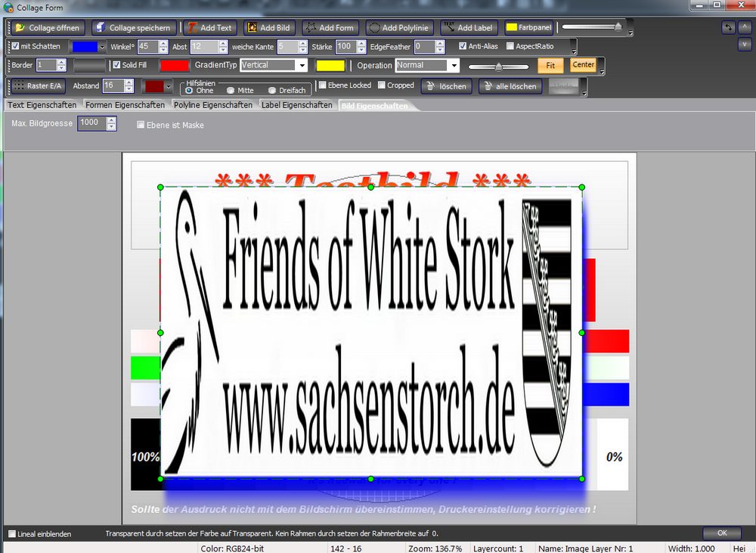Open the Farbpanel color panel

pyautogui.click(x=528, y=27)
